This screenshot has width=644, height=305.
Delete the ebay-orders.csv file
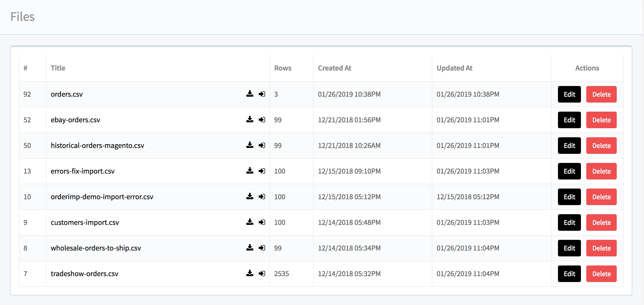601,120
